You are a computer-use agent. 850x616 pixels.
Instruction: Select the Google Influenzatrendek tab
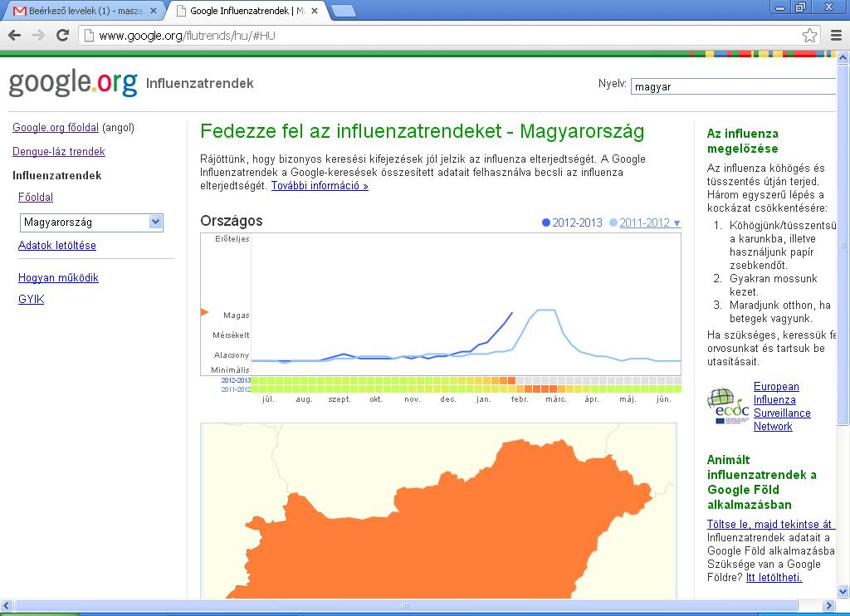pyautogui.click(x=245, y=11)
